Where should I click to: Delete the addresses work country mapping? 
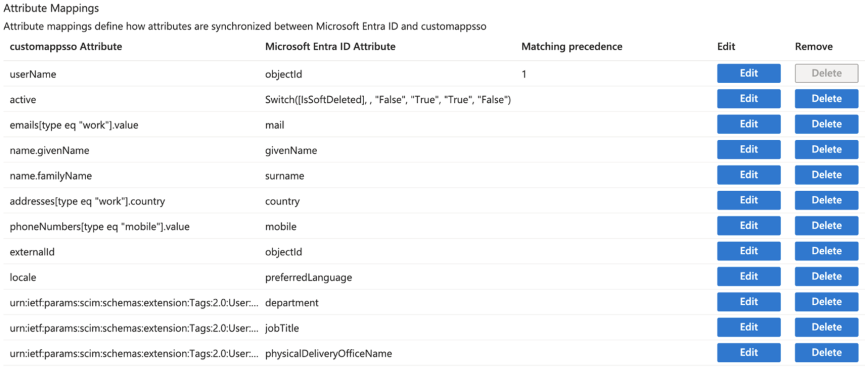click(x=827, y=200)
